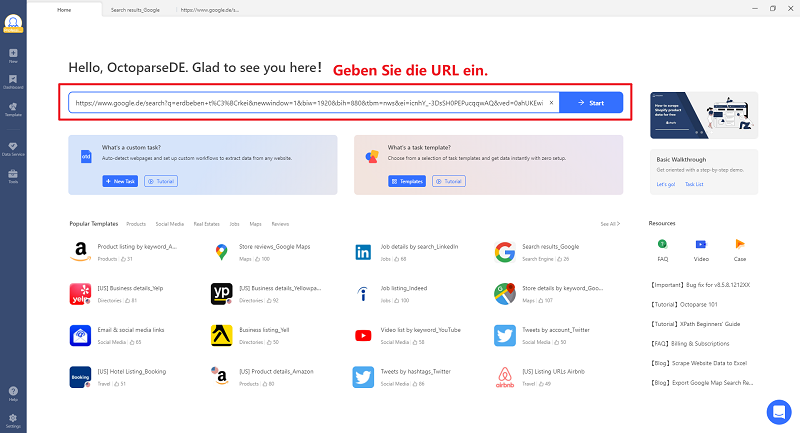Open the Template sidebar icon
Viewport: 800px width, 433px height.
pos(13,109)
